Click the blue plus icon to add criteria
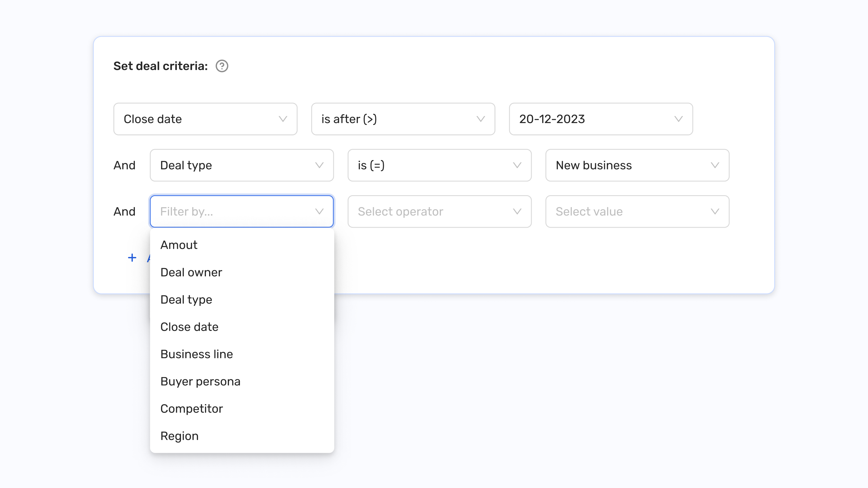 [x=132, y=258]
